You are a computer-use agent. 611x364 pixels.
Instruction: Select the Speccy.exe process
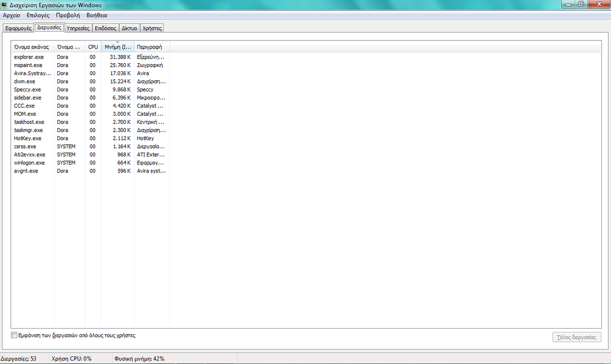(x=91, y=89)
